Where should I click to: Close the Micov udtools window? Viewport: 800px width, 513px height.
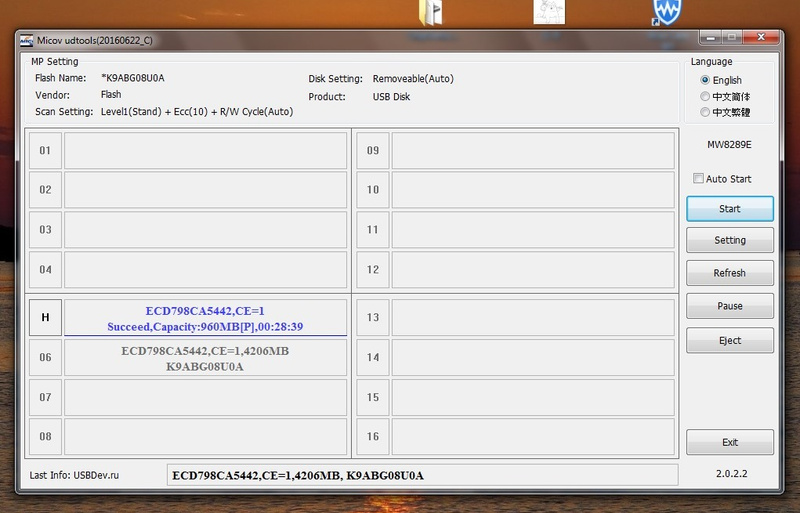coord(761,37)
